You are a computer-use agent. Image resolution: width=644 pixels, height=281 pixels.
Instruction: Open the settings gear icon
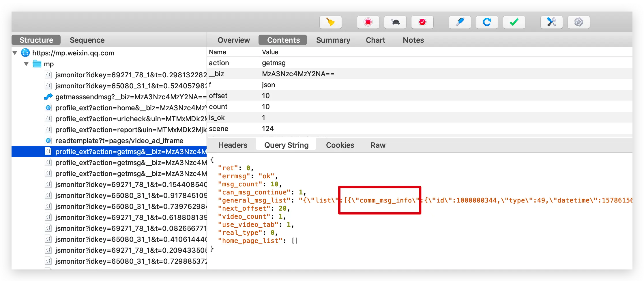pyautogui.click(x=579, y=22)
